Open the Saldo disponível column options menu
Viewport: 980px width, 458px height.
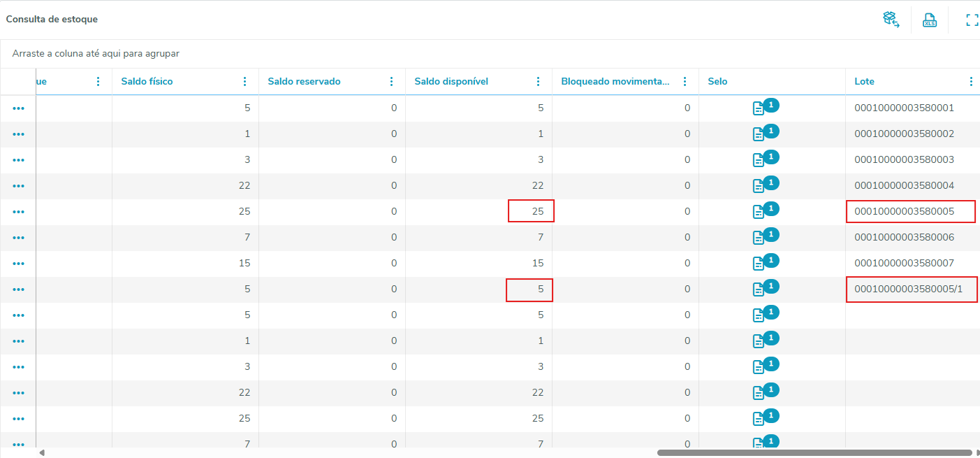pos(538,82)
